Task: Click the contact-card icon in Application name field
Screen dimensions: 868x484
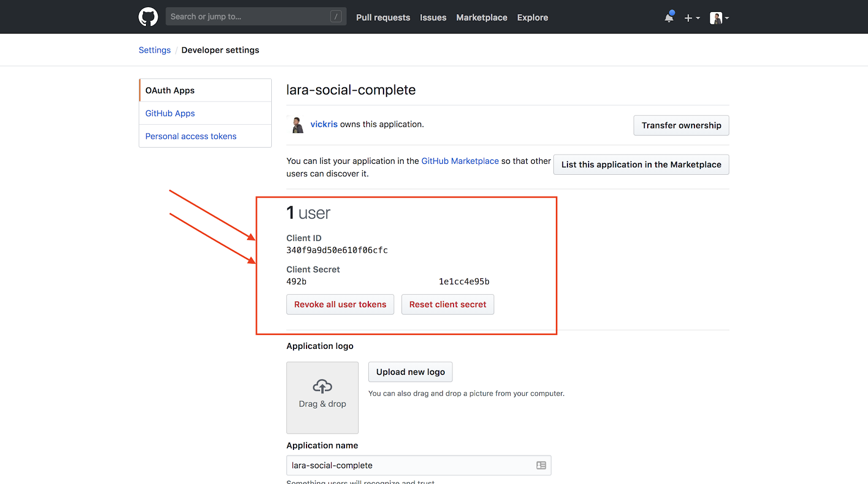Action: 541,466
